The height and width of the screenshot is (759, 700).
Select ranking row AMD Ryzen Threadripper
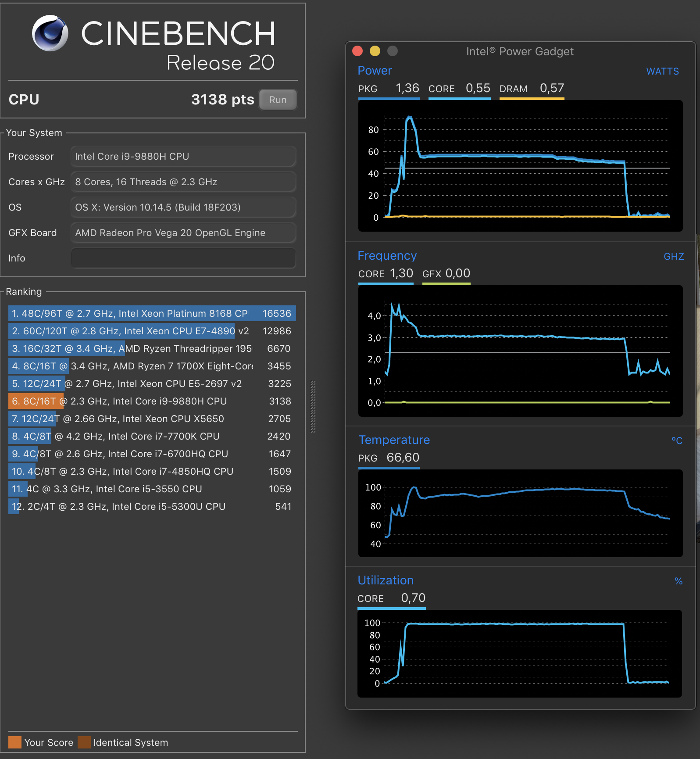click(x=152, y=349)
